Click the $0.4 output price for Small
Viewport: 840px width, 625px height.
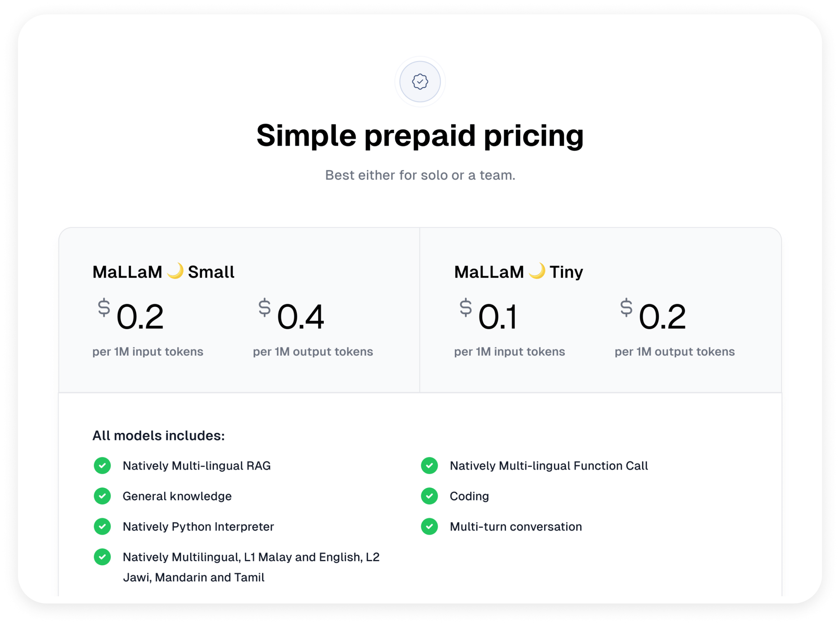point(292,316)
